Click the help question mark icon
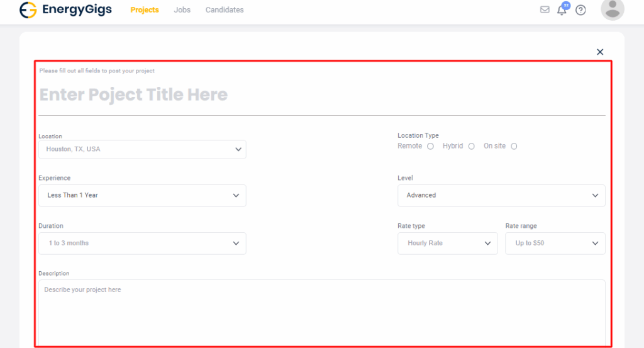Image resolution: width=644 pixels, height=348 pixels. (580, 10)
